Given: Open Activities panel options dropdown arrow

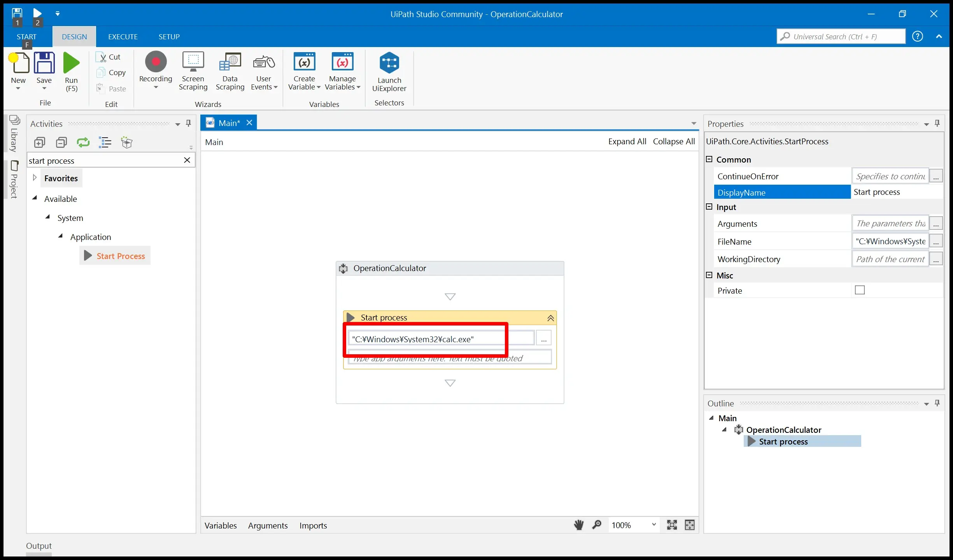Looking at the screenshot, I should point(178,124).
